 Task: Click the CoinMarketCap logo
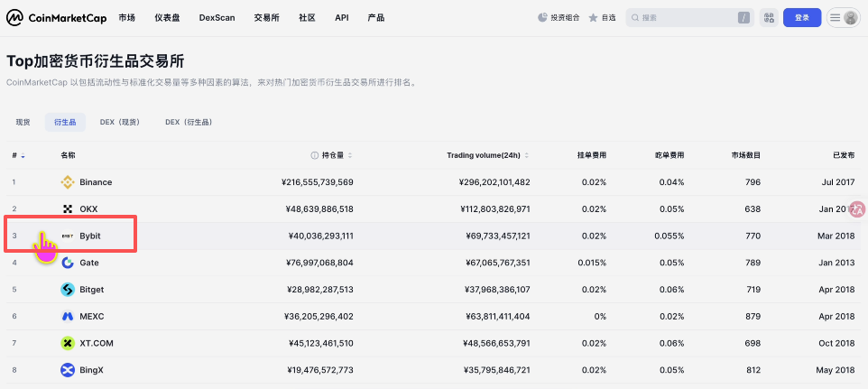point(56,18)
